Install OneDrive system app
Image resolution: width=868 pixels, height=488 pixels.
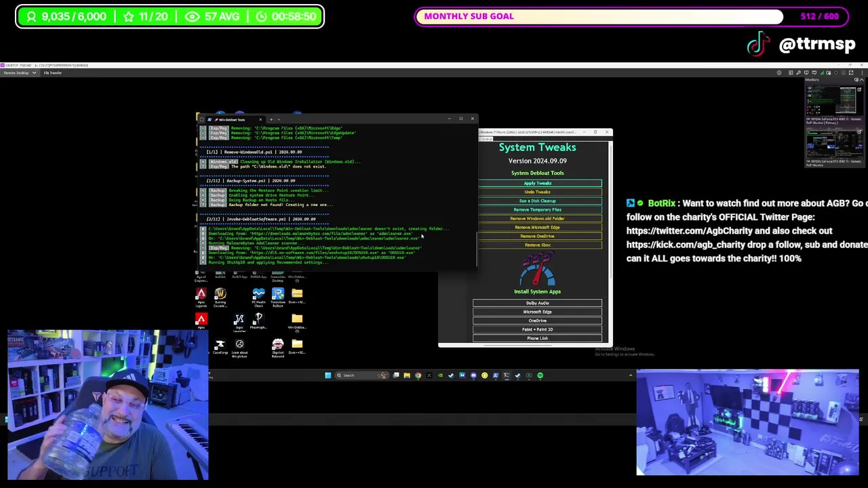point(537,321)
